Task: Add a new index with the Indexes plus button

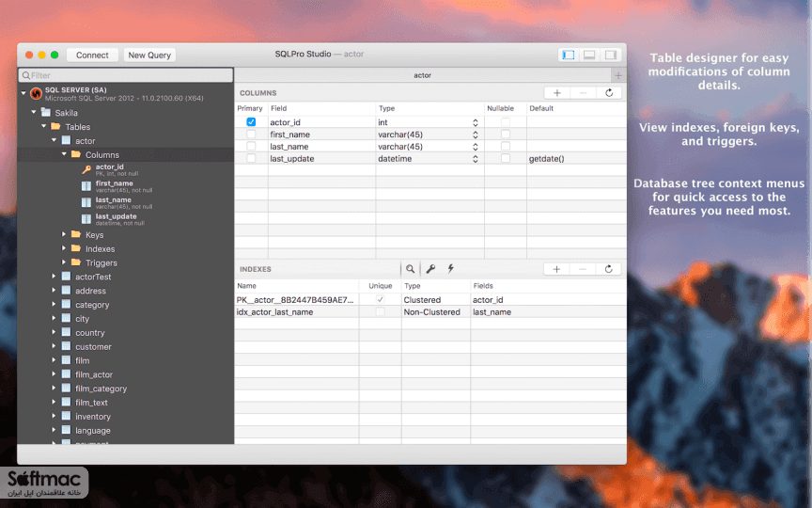Action: click(x=556, y=269)
